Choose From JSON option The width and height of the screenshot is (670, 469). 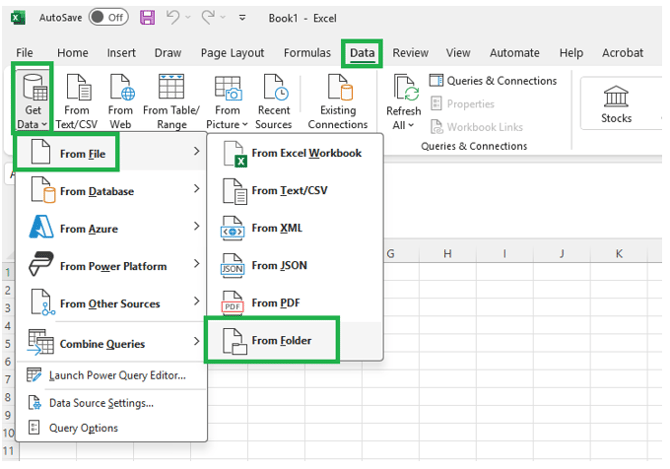coord(295,265)
